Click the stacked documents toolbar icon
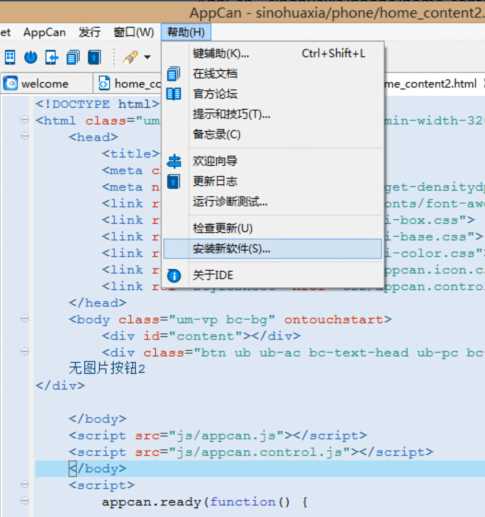 coord(73,57)
